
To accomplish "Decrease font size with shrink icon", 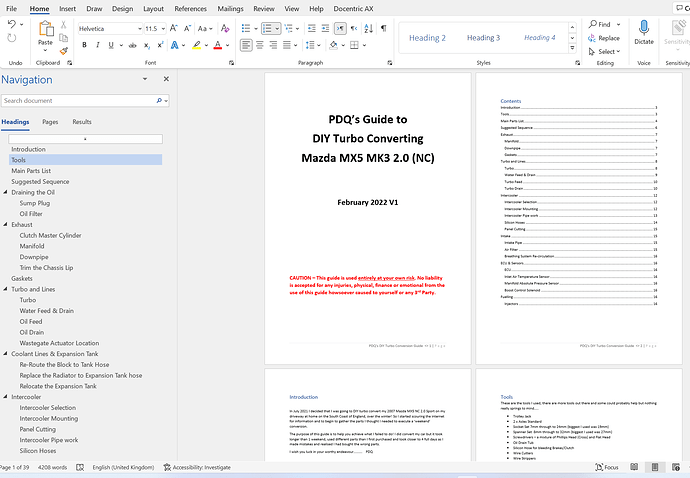I will point(187,29).
